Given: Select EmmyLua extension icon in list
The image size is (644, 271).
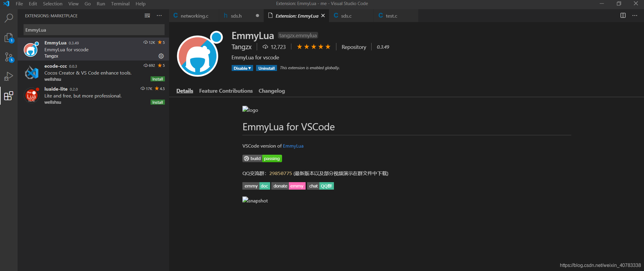Looking at the screenshot, I should pyautogui.click(x=31, y=49).
